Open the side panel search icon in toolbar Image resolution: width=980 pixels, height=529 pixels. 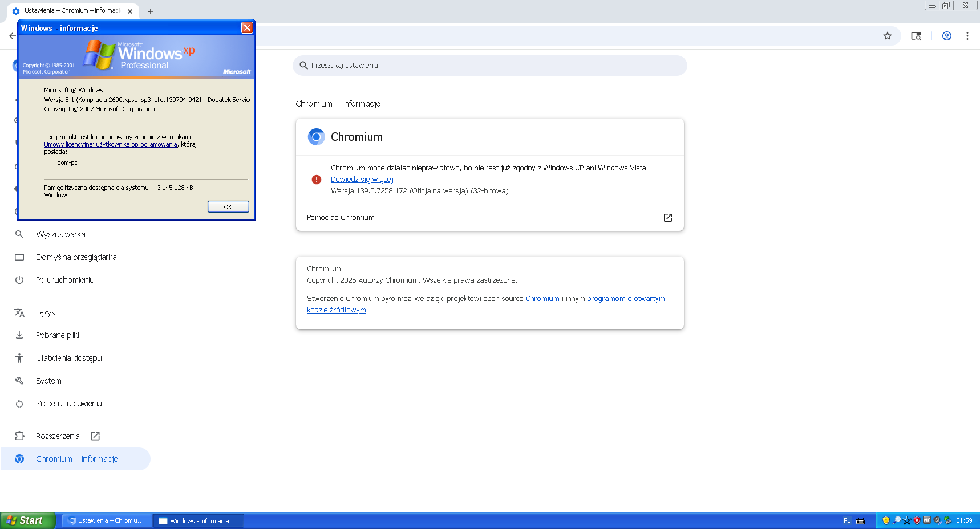(916, 36)
